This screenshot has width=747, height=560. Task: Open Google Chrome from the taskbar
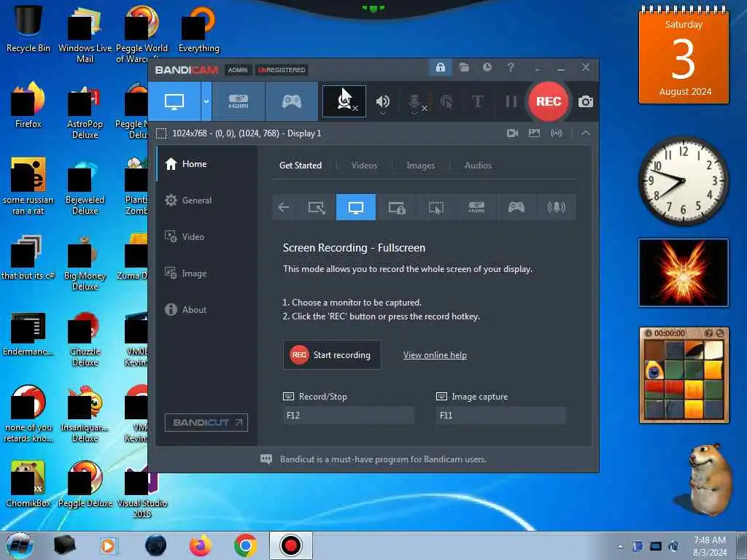(245, 545)
